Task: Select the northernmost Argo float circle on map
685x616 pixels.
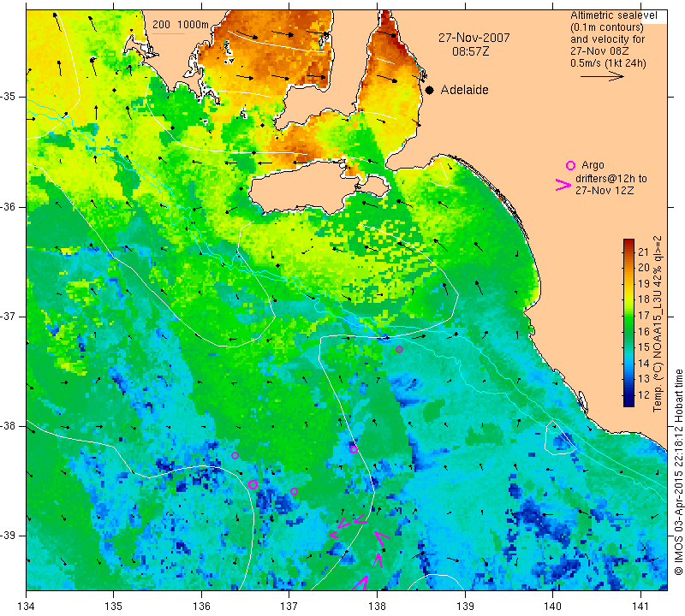Action: click(399, 349)
